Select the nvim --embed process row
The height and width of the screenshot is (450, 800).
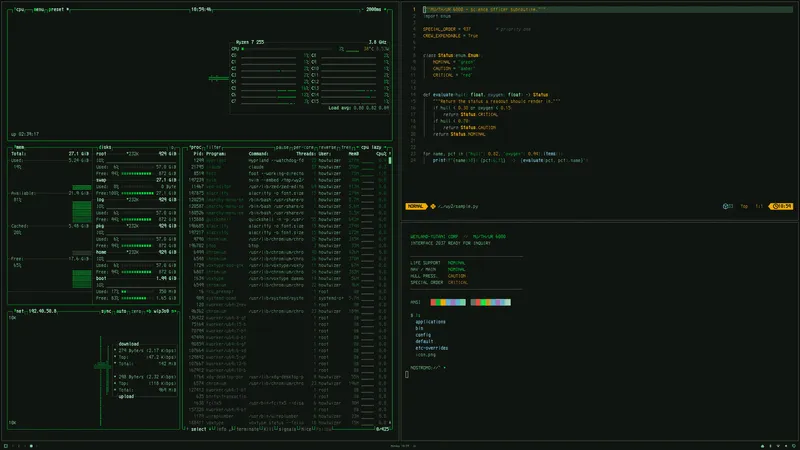pos(289,180)
